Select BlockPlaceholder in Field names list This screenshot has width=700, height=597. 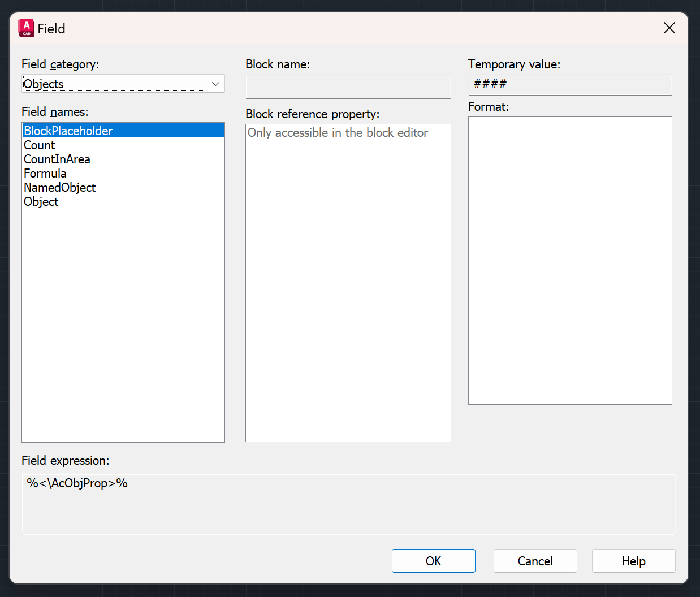click(68, 131)
